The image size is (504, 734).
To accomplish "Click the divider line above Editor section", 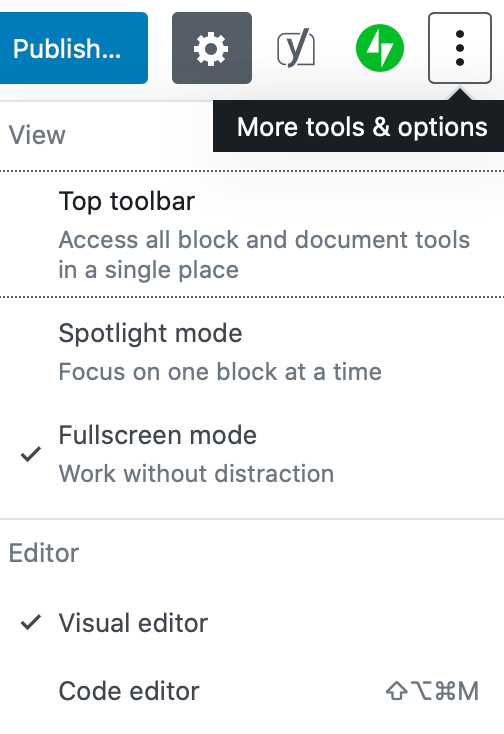I will [252, 519].
